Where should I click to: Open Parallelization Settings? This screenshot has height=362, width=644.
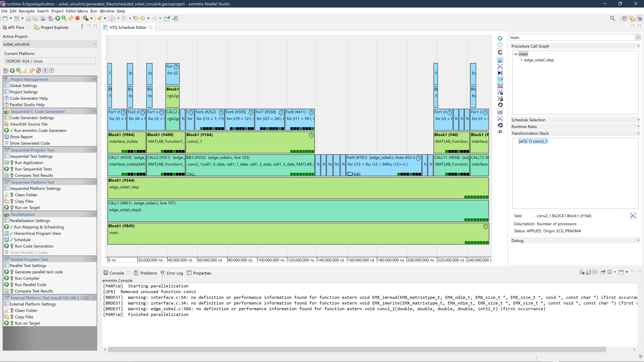point(30,221)
